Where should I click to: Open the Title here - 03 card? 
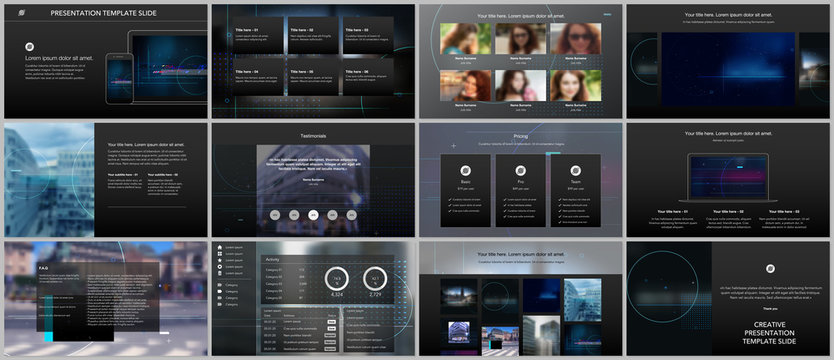point(368,35)
